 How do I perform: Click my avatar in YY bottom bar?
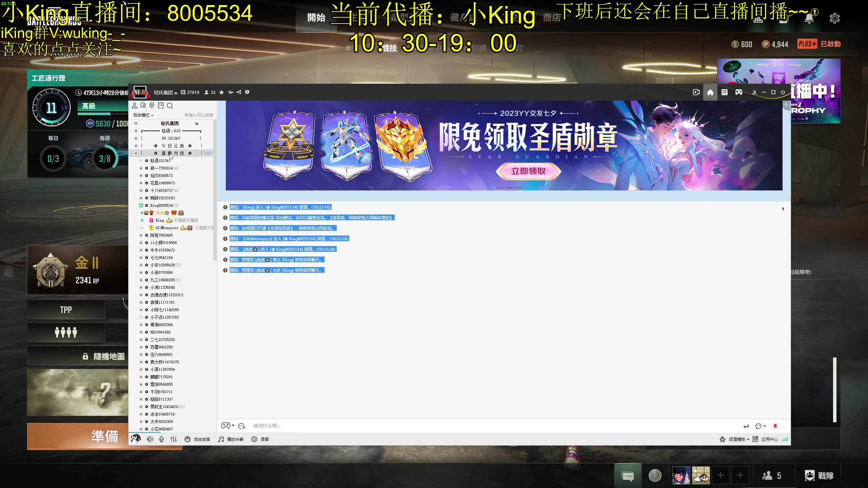click(136, 439)
